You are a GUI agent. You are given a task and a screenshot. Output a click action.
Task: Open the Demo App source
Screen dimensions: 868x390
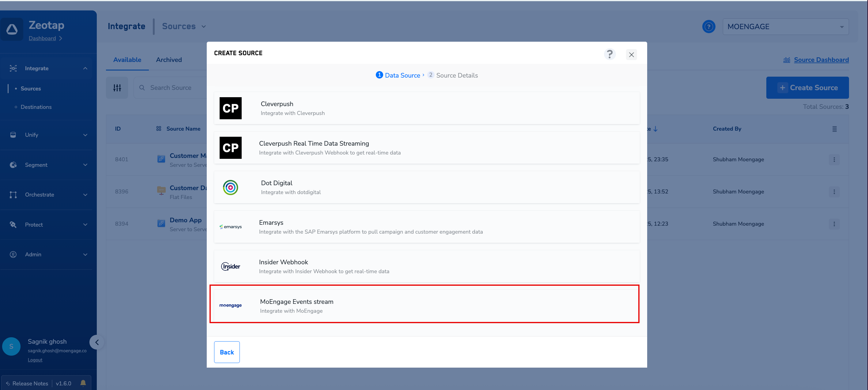point(185,220)
